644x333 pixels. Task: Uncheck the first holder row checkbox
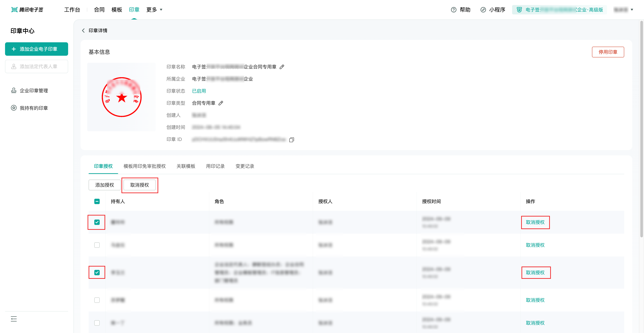(97, 222)
